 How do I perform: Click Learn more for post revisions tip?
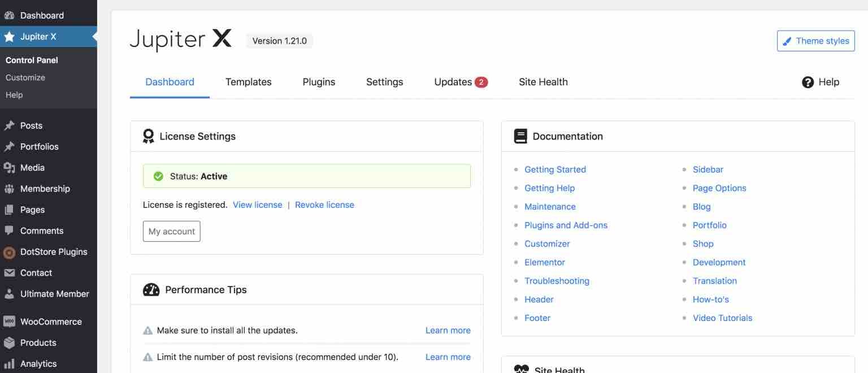[448, 357]
